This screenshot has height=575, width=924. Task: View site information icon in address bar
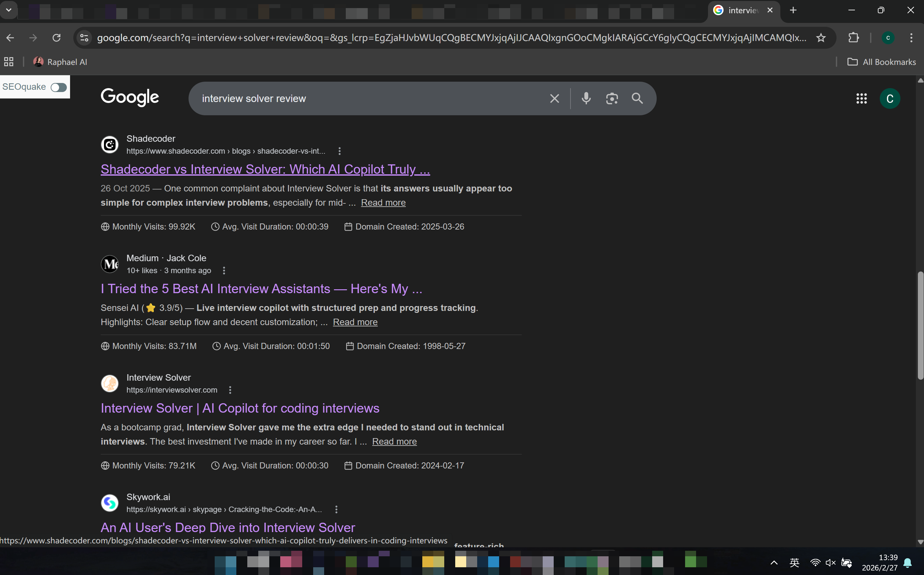84,38
